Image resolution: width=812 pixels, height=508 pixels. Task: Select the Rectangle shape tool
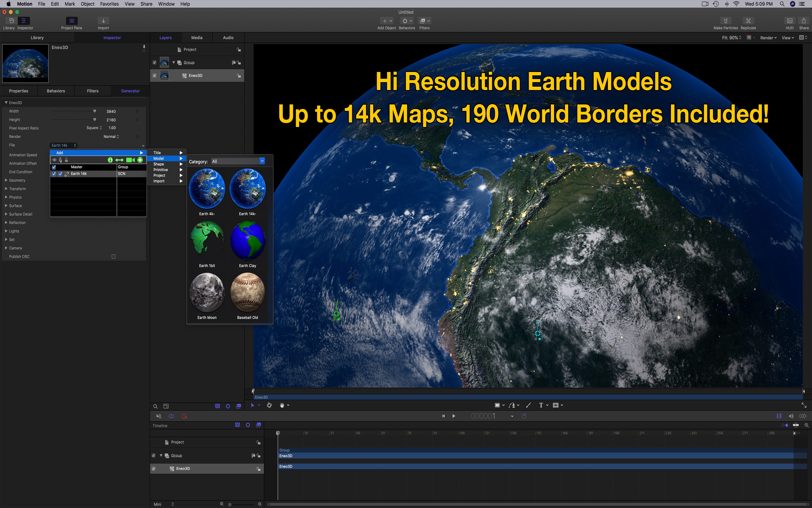point(497,405)
